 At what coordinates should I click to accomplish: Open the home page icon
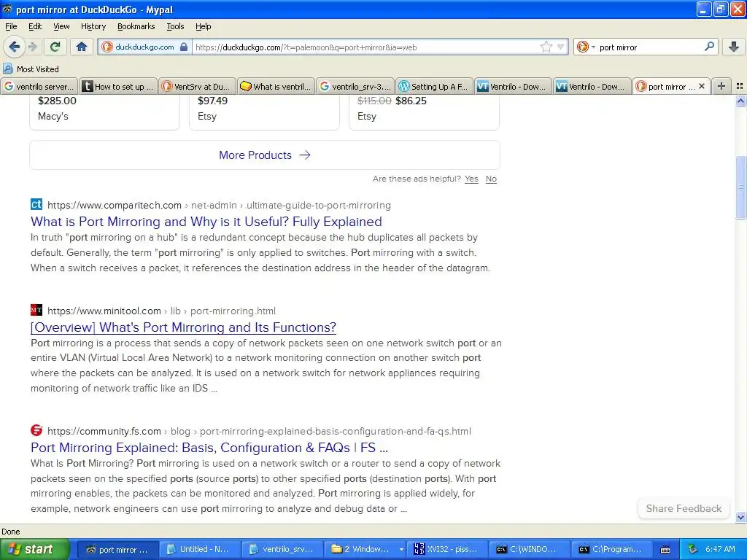pos(82,47)
